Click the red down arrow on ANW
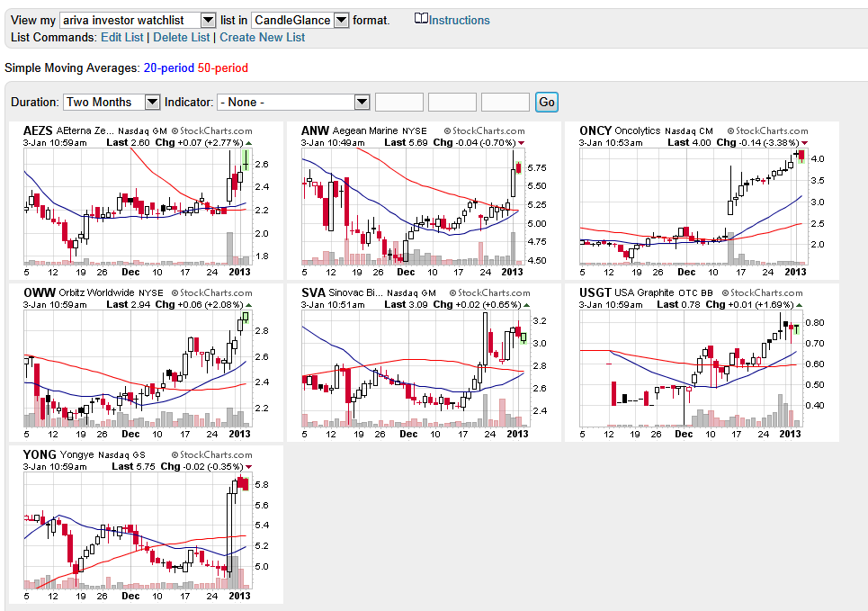Image resolution: width=868 pixels, height=611 pixels. click(x=521, y=143)
